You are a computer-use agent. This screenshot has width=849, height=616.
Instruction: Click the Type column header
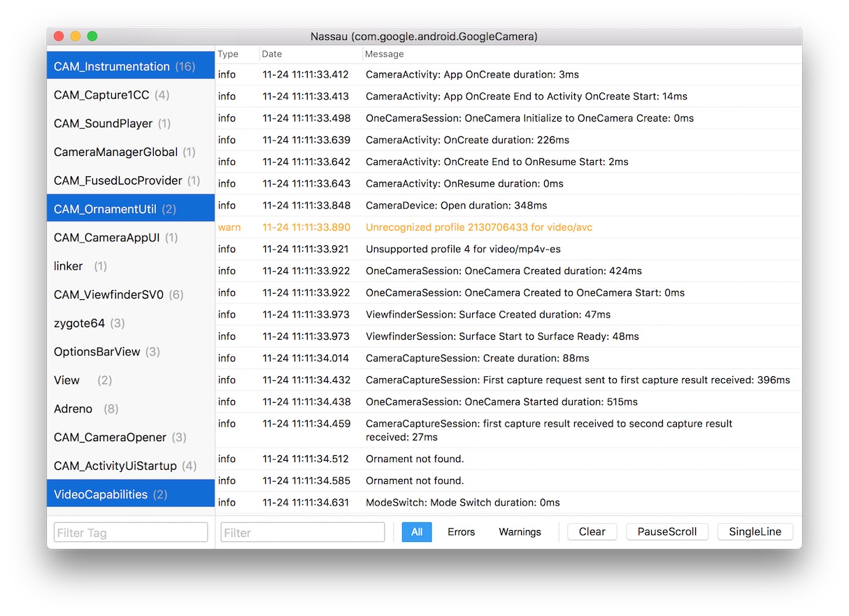(x=238, y=54)
